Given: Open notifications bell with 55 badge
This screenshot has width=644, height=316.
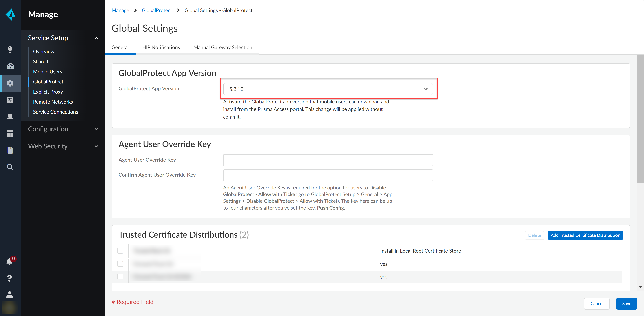Looking at the screenshot, I should coord(10,261).
